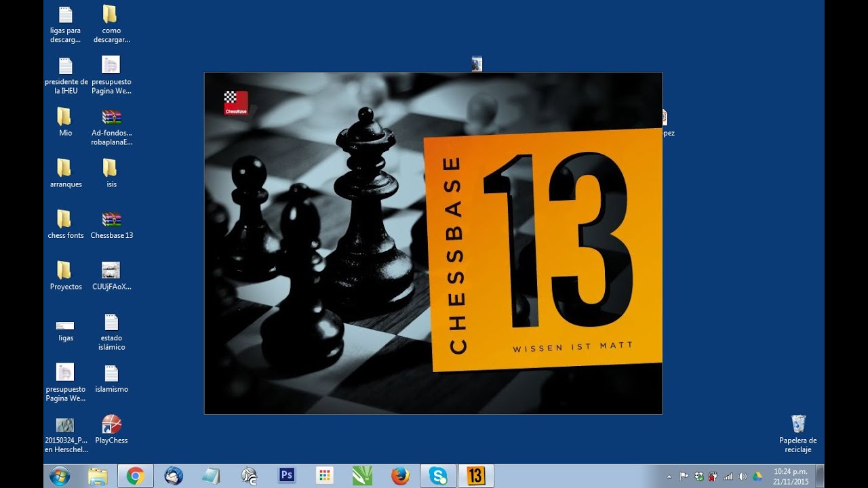The image size is (868, 488).
Task: Select 'Ad-fondos... robaplanaE...' archive
Action: click(111, 127)
